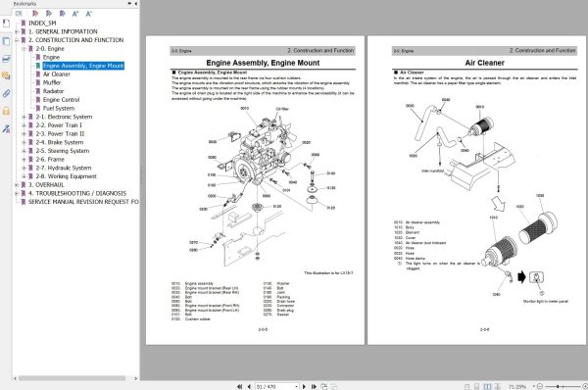Go to the next page

pos(304,386)
